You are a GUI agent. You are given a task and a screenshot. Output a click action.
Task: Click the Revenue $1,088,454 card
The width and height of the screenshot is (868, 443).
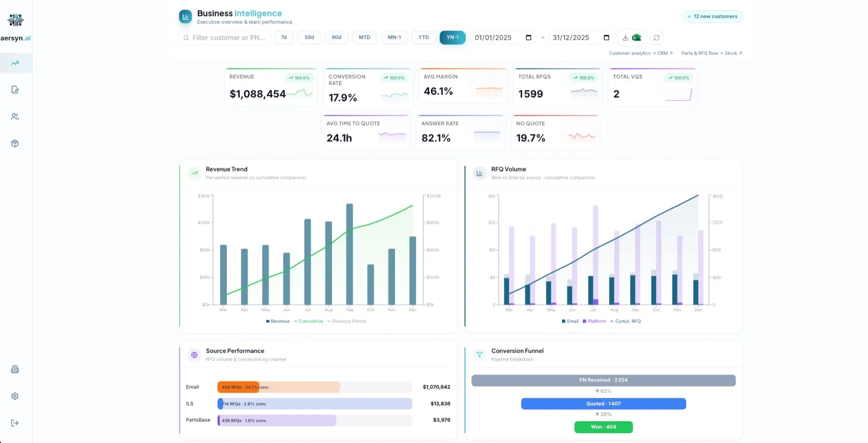click(271, 87)
